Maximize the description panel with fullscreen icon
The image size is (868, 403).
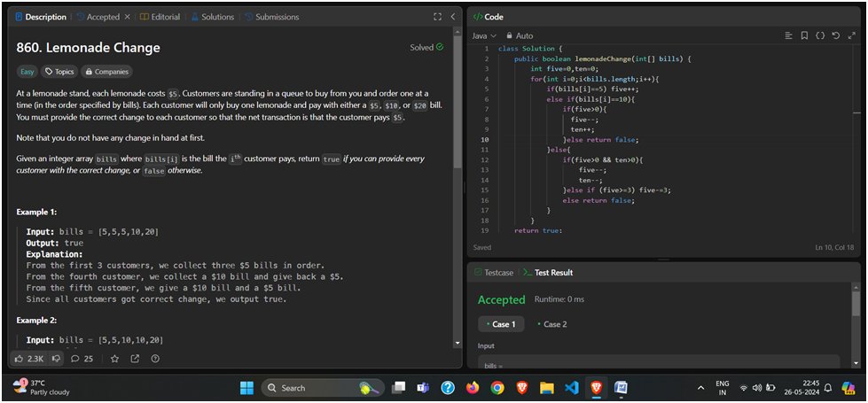(x=437, y=17)
